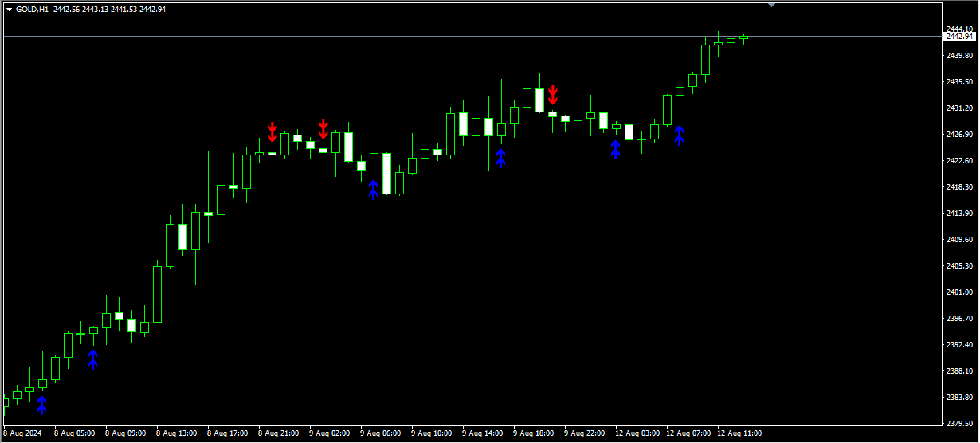This screenshot has height=443, width=980.
Task: Click the gray chart shift triangle marker
Action: click(x=771, y=5)
